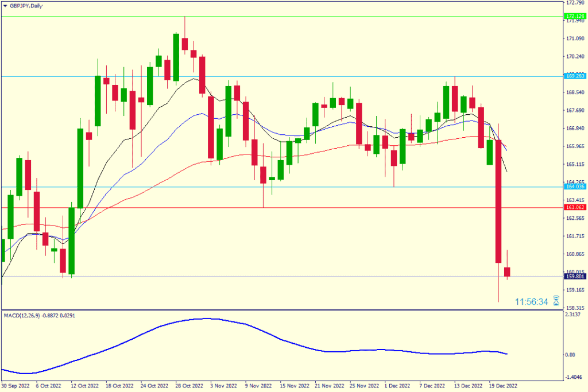Click the 171.094 price axis label
588x392 pixels.
point(573,38)
